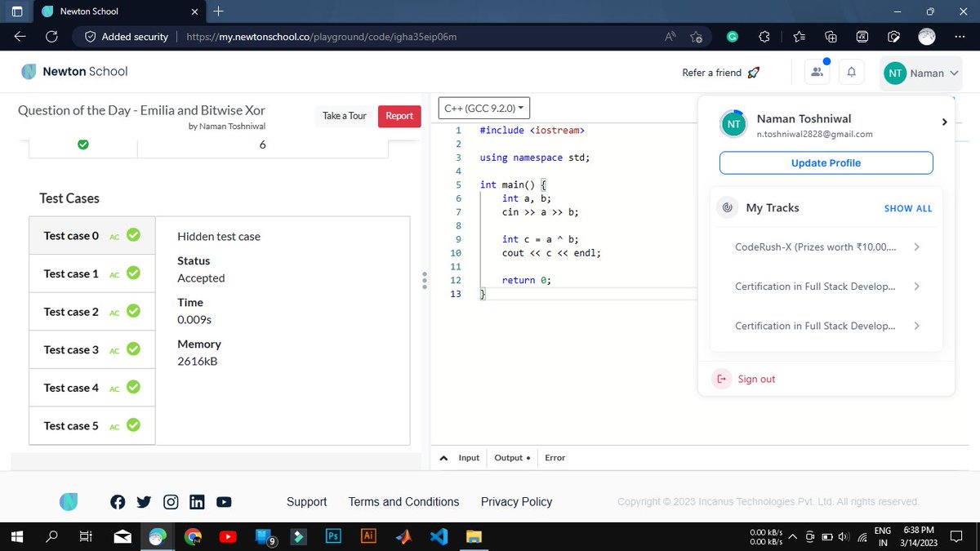Viewport: 980px width, 551px height.
Task: Open Windows taskbar search
Action: 51,536
